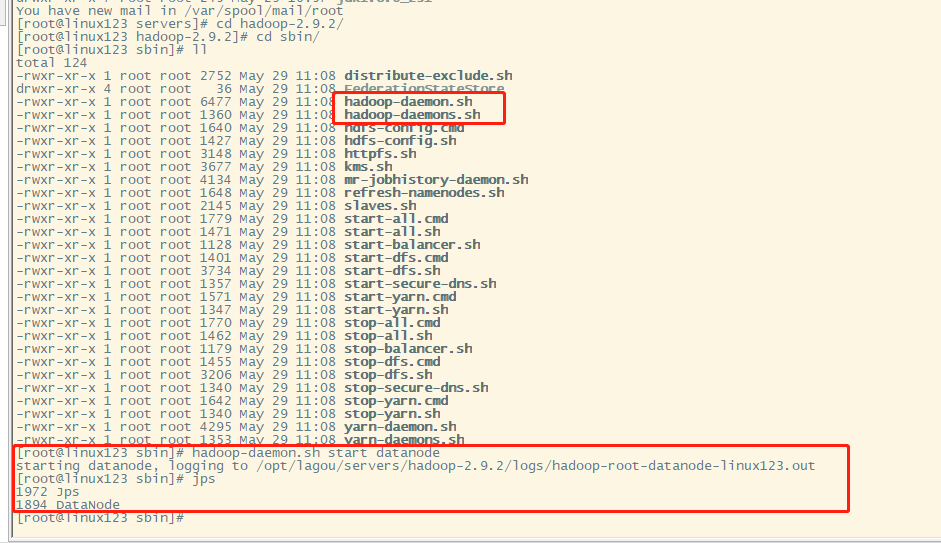941x543 pixels.
Task: Select start-all.sh in the listing
Action: [x=392, y=232]
